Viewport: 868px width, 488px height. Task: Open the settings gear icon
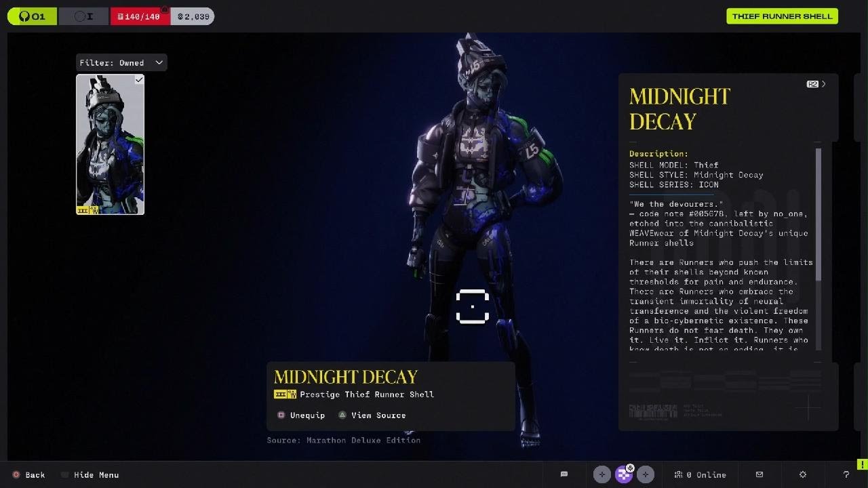(x=803, y=474)
